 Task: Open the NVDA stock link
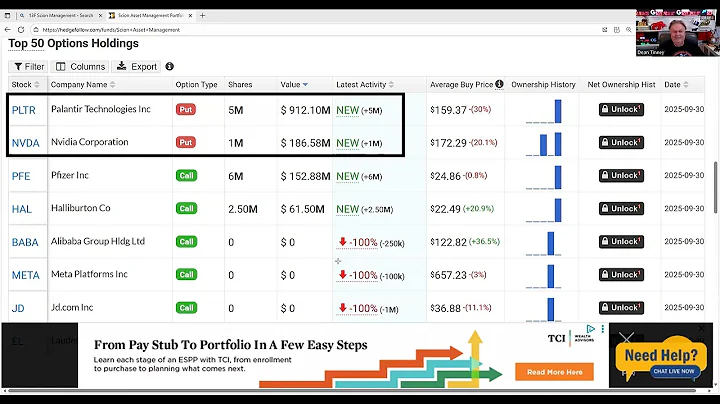25,143
